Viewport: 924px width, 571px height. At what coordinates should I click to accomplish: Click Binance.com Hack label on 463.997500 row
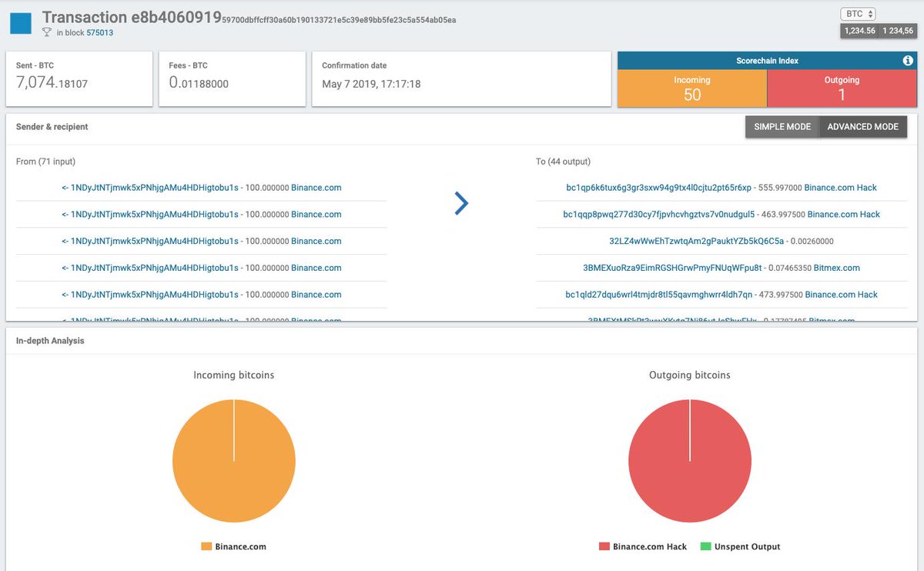(843, 215)
